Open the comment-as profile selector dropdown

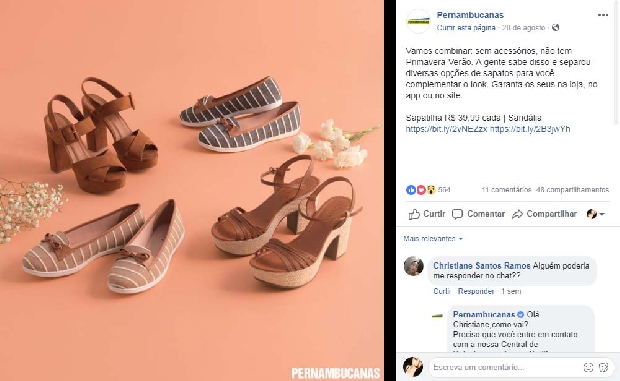click(596, 214)
